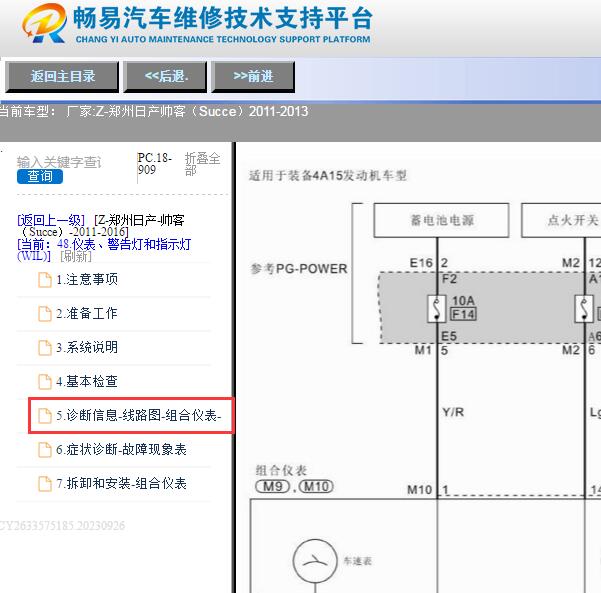Click document icon beside 7.拆卸和安装

tap(45, 484)
